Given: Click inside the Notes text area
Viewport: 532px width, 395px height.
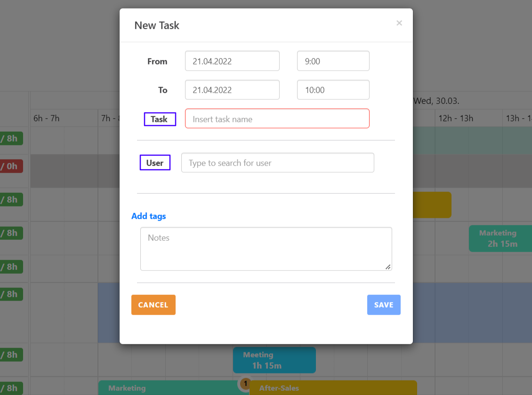Looking at the screenshot, I should point(266,249).
